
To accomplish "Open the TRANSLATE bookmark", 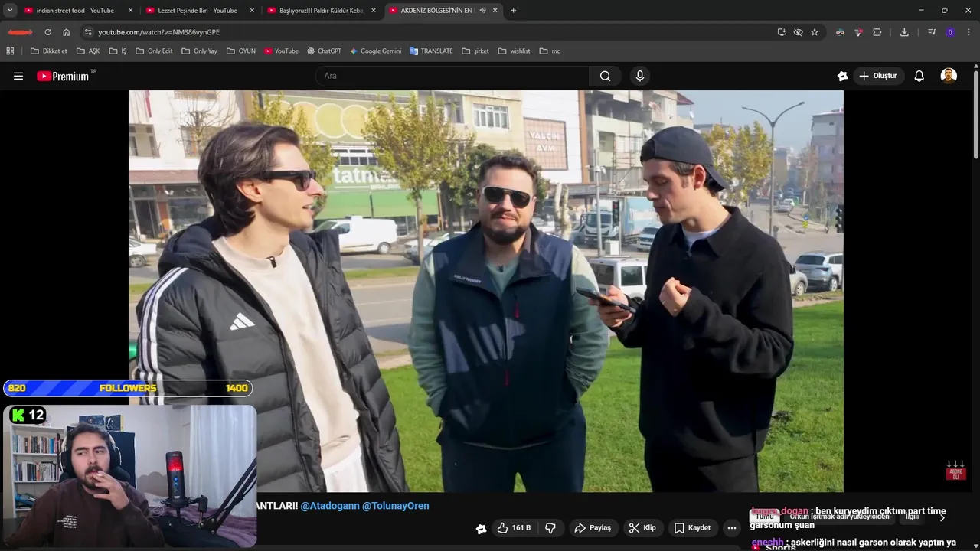I will [431, 51].
